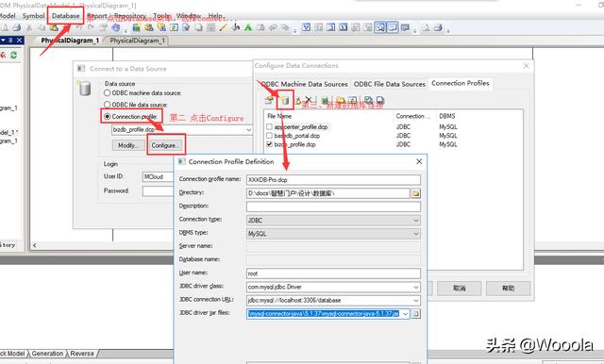
Task: Expand the JDBC driver class dropdown
Action: coord(415,287)
